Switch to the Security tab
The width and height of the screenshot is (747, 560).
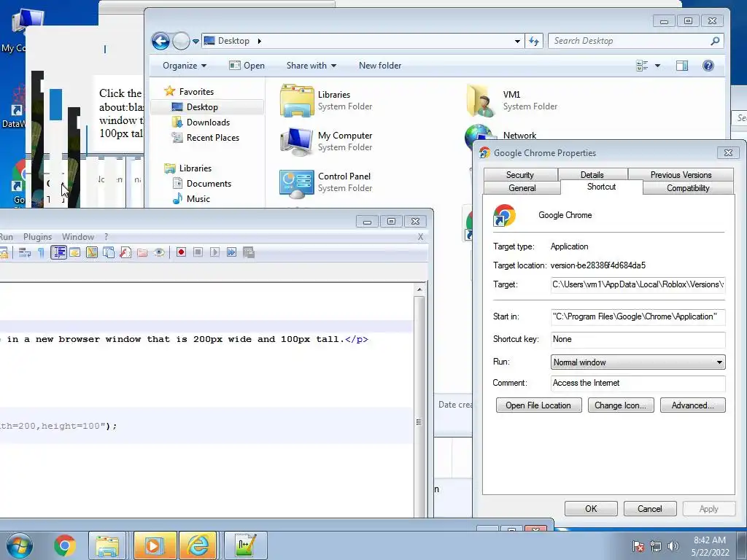click(x=519, y=175)
